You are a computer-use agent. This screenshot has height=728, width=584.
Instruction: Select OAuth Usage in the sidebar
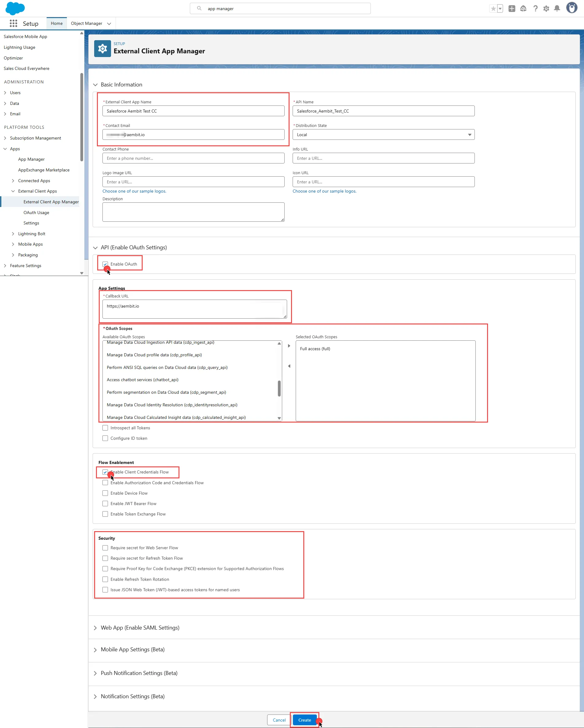pos(36,213)
